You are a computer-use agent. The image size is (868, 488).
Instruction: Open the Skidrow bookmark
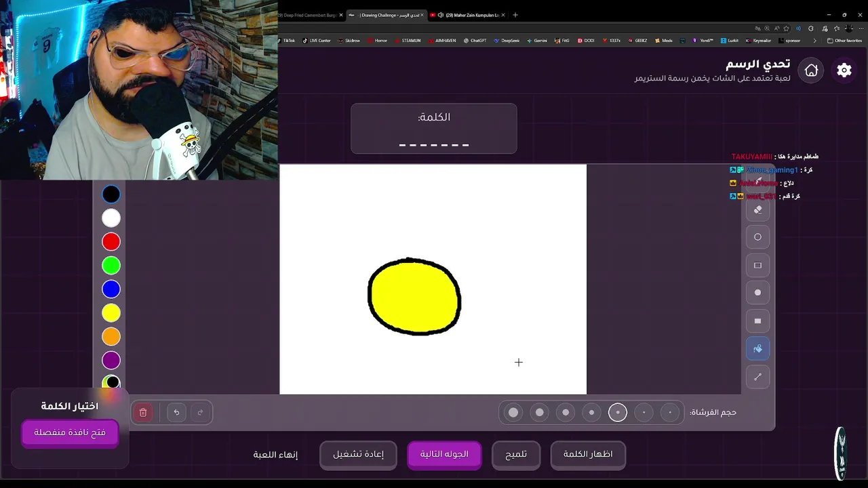pos(349,41)
